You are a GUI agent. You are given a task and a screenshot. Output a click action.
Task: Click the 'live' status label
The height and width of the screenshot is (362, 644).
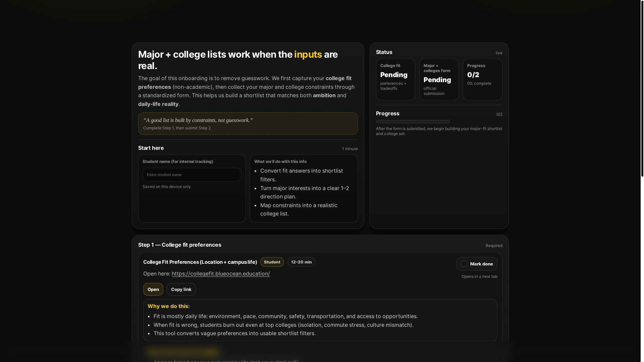(499, 53)
